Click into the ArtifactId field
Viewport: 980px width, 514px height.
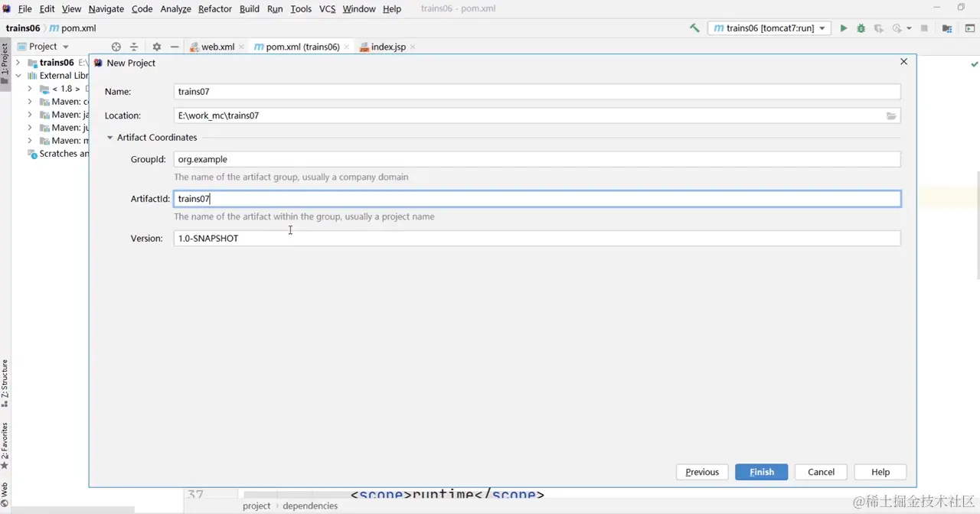pos(537,199)
